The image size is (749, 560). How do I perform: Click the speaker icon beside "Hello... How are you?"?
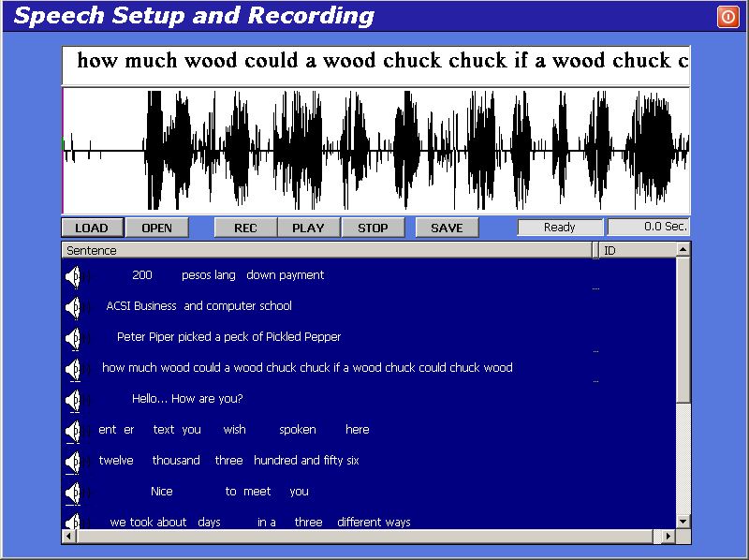coord(73,401)
